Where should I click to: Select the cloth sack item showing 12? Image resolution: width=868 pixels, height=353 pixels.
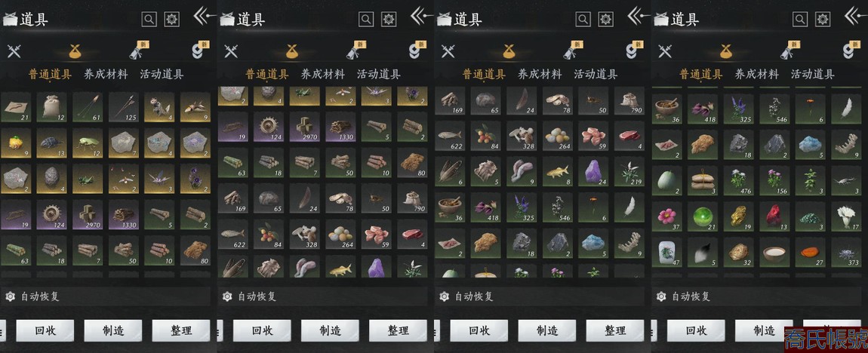(51, 107)
